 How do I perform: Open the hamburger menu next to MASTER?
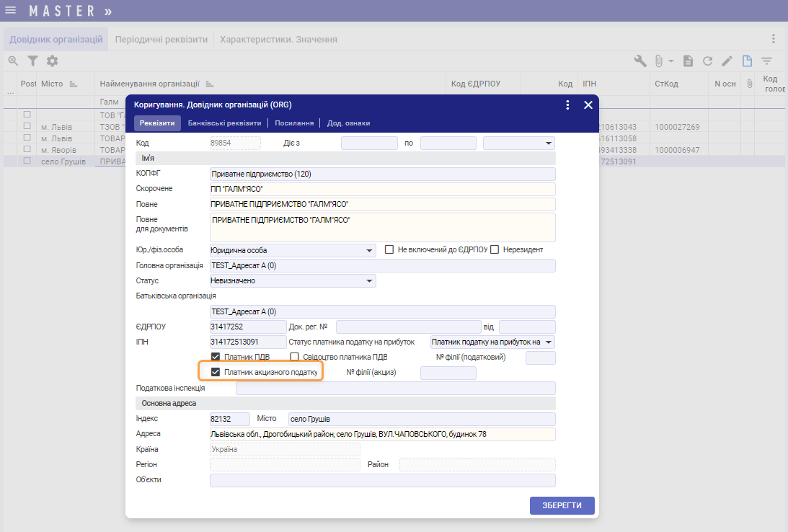(10, 11)
